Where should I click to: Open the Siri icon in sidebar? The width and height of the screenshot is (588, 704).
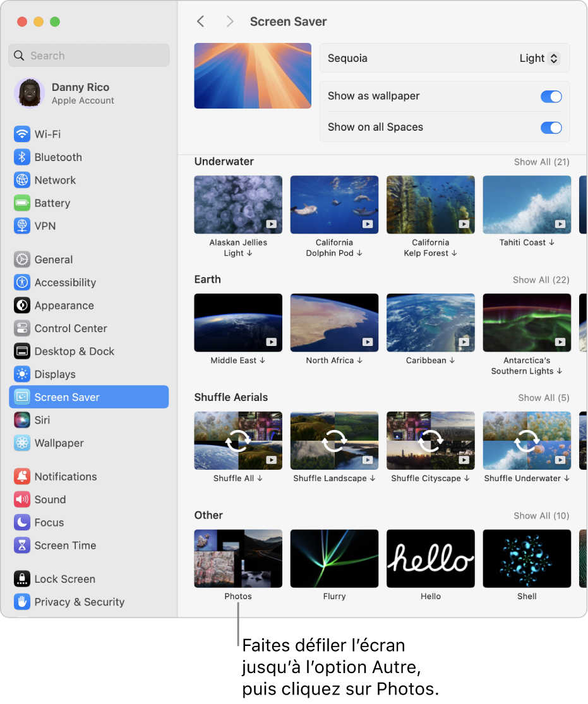click(21, 419)
